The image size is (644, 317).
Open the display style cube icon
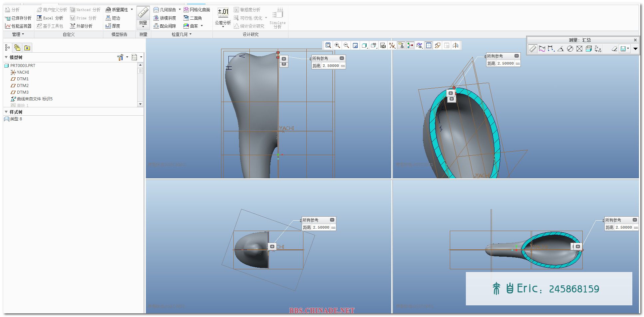point(364,45)
